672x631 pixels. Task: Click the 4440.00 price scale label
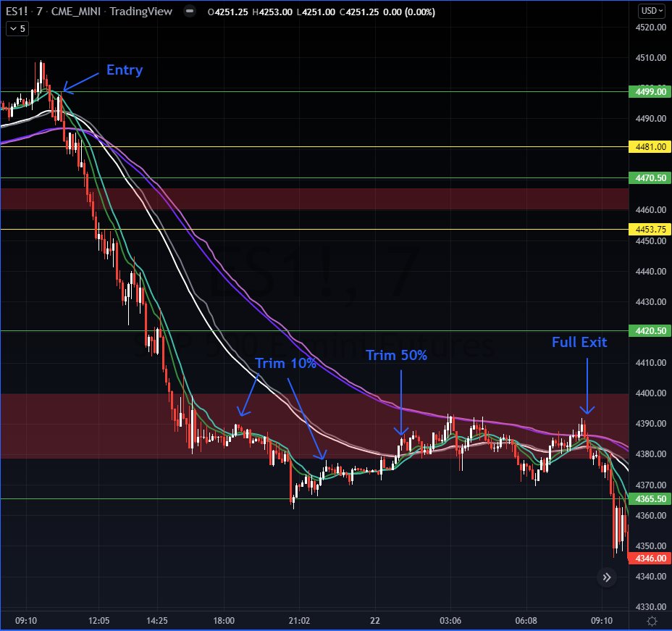[650, 271]
